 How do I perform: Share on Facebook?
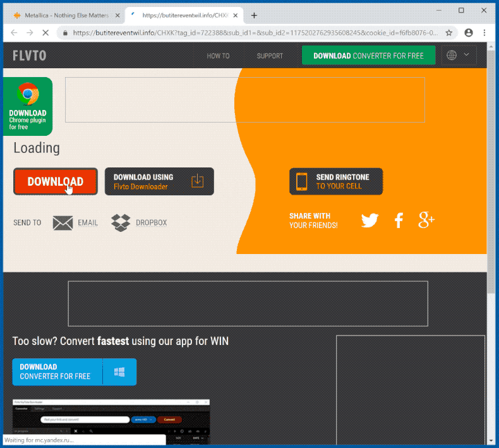399,221
